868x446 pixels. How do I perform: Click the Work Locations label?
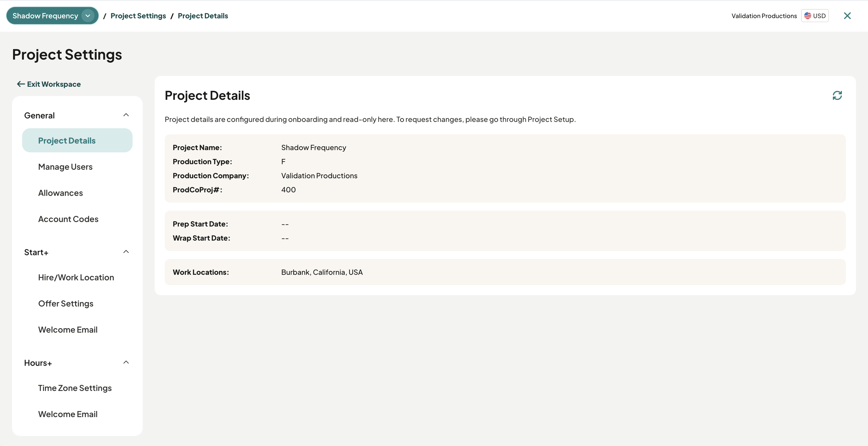tap(201, 272)
